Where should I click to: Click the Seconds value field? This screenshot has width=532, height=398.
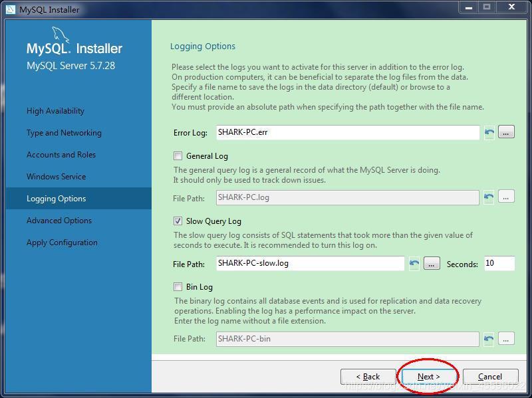[x=499, y=263]
